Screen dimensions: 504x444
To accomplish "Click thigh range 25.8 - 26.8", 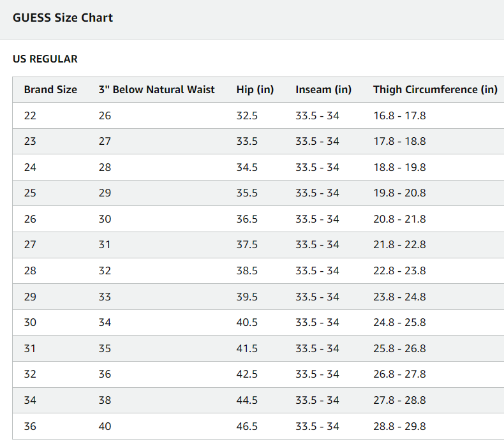I will tap(399, 348).
